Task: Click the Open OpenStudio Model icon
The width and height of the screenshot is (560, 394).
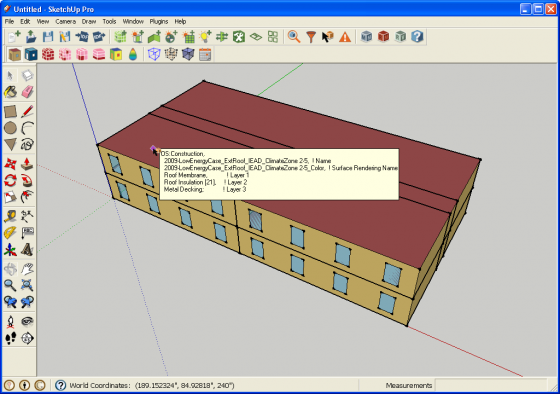Action: tap(31, 37)
